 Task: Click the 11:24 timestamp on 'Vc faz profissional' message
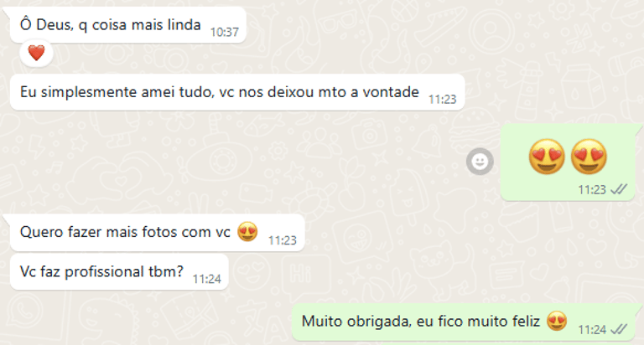[x=207, y=279]
